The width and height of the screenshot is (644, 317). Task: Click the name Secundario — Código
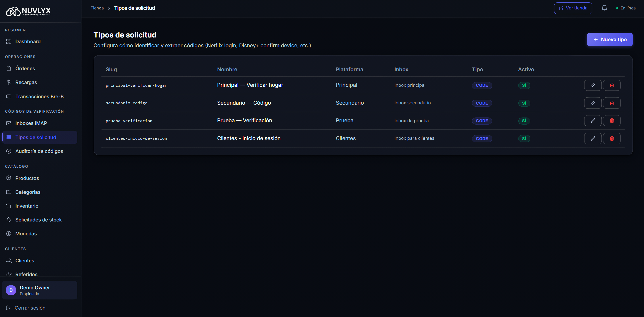244,103
